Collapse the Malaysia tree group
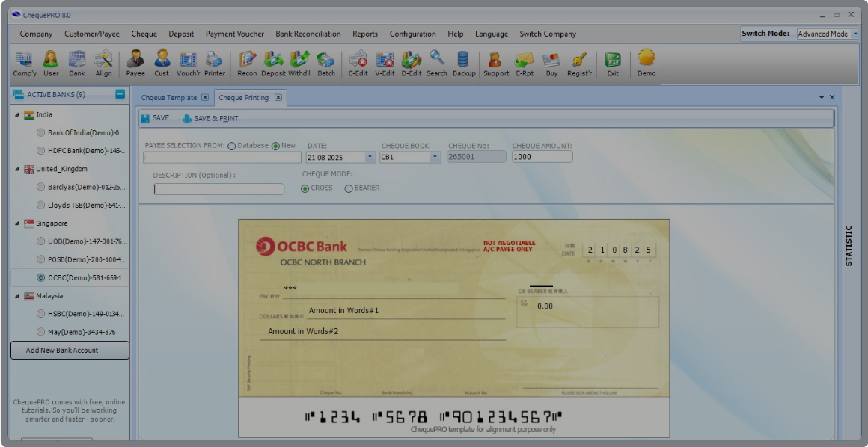 click(16, 296)
